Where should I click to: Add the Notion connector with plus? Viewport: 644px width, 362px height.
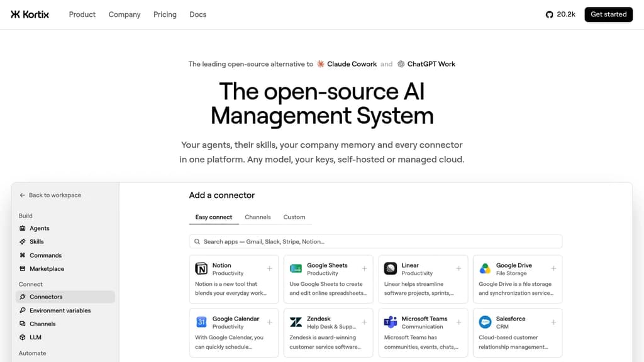pos(269,268)
